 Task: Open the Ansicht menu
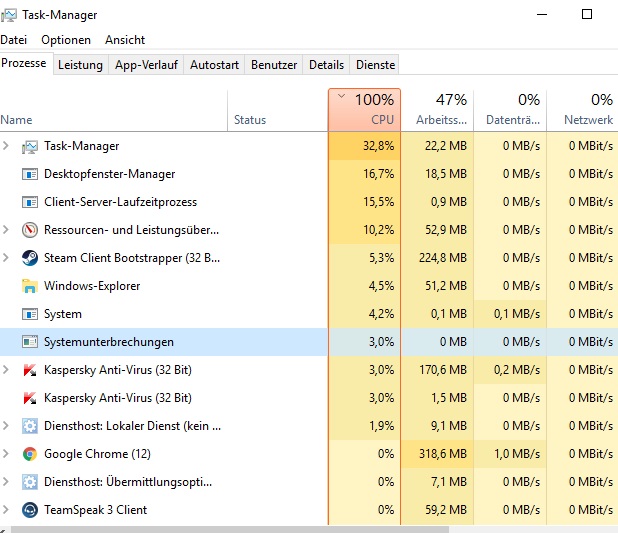[125, 40]
